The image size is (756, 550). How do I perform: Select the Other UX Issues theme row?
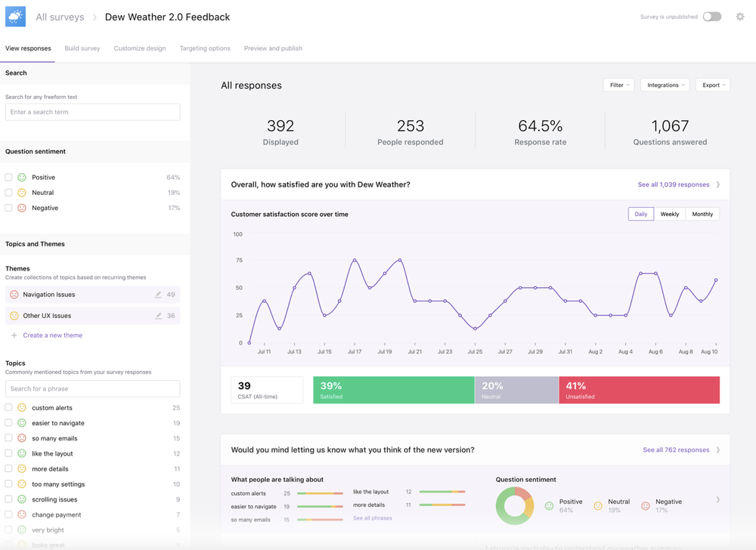point(92,316)
